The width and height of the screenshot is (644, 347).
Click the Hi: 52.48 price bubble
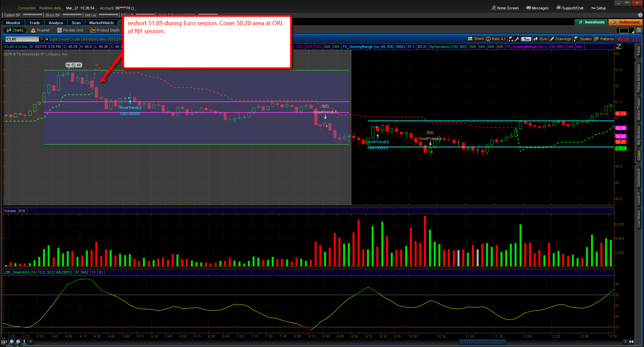pos(73,65)
